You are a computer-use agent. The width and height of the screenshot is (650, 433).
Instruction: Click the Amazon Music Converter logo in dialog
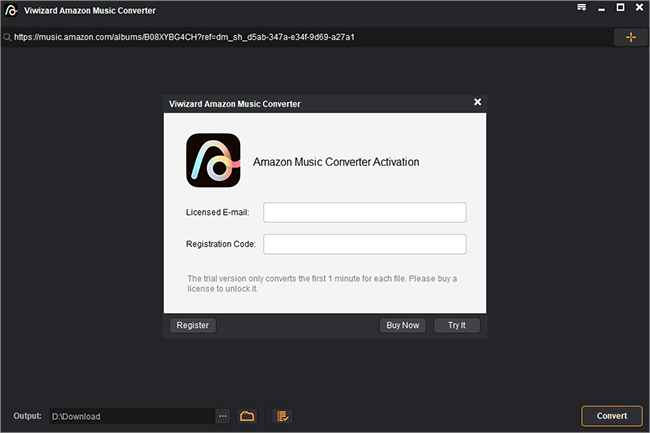pyautogui.click(x=213, y=160)
